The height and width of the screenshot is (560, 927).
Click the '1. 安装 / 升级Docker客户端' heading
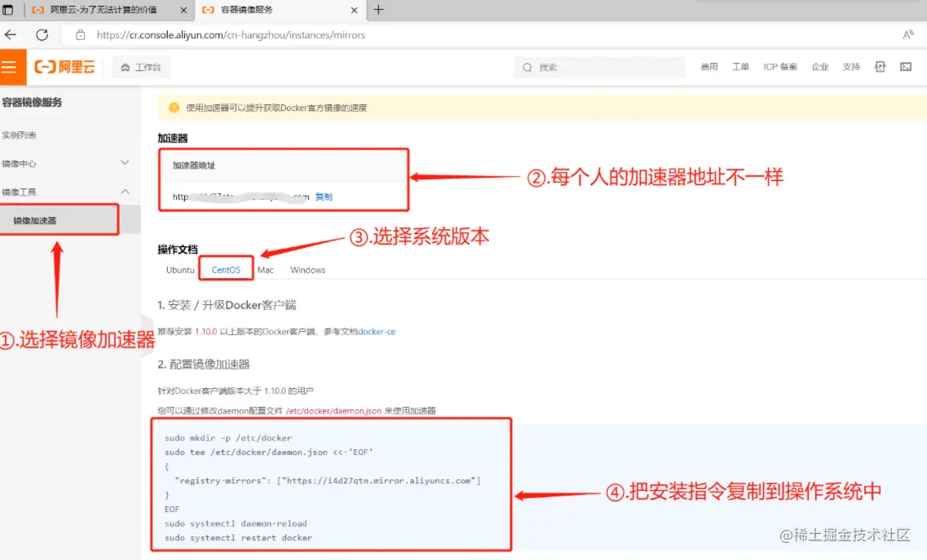pyautogui.click(x=227, y=305)
